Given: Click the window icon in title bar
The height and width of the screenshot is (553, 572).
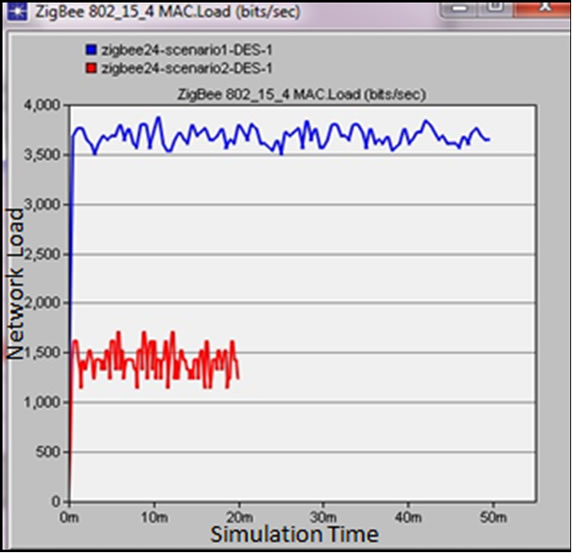Looking at the screenshot, I should pos(17,11).
